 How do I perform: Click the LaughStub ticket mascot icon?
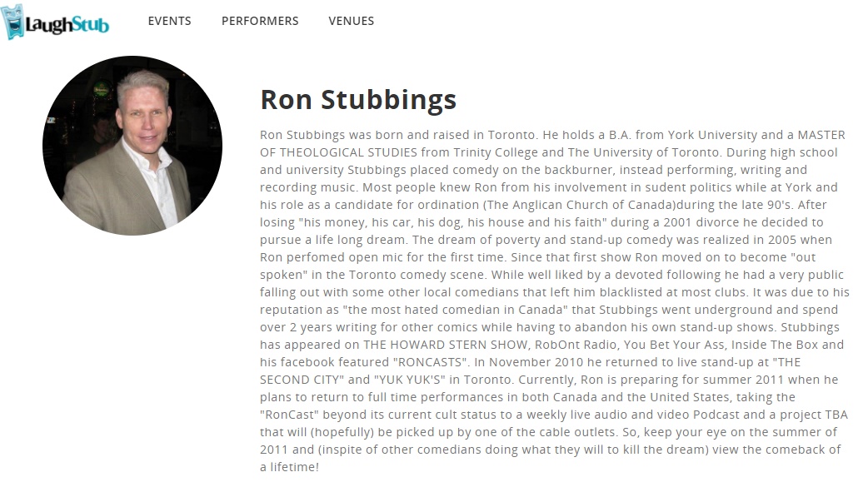(x=13, y=22)
